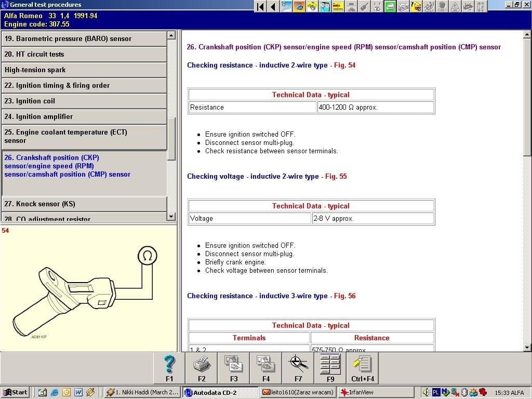Screen dimensions: 532x399
Task: Zoom the view with the F7 magnifier
Action: point(298,368)
